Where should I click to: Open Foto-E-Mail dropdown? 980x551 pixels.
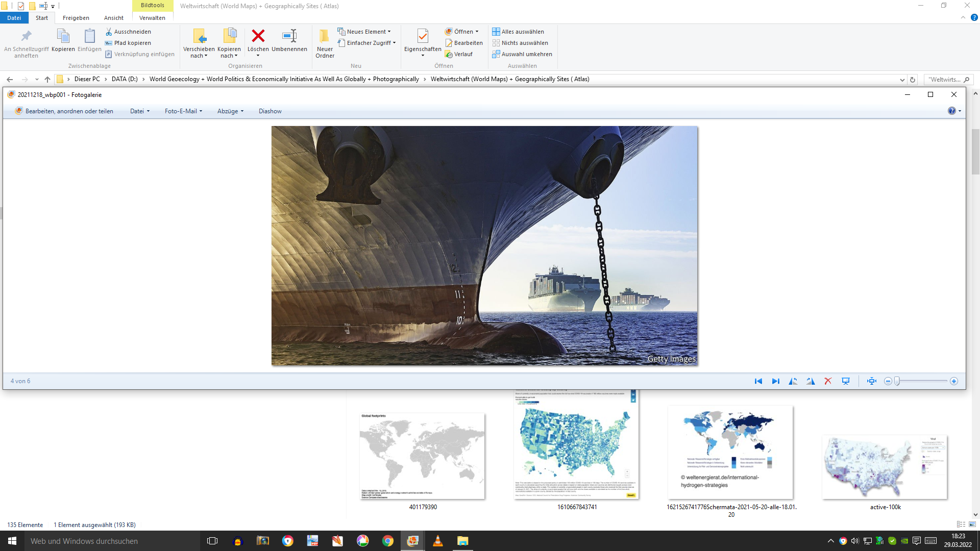click(x=184, y=111)
